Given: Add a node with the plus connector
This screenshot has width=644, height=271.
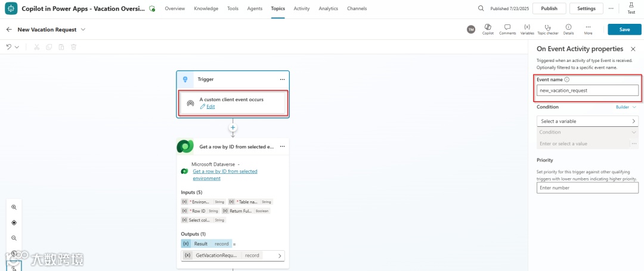Looking at the screenshot, I should click(233, 127).
